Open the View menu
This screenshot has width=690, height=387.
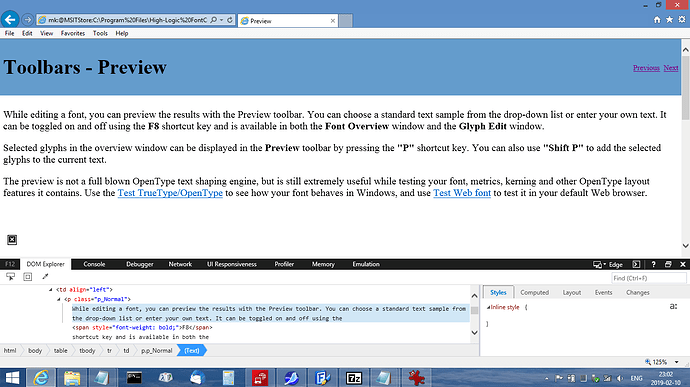46,33
